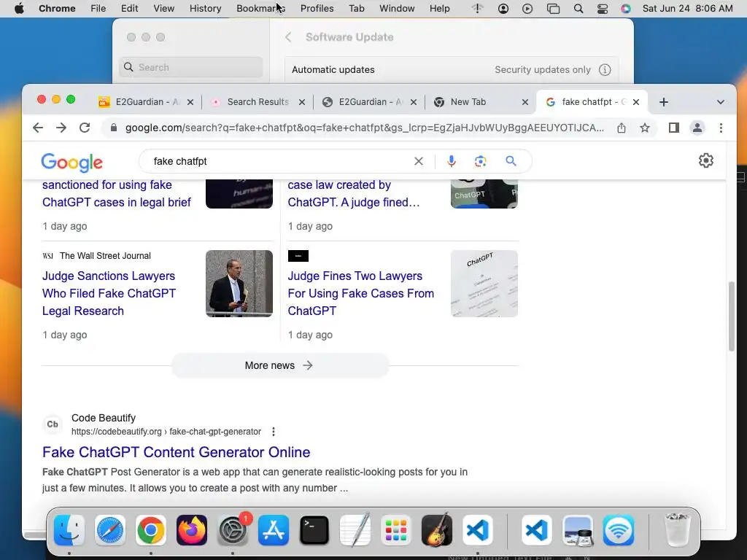Search by image with Google Lens

tap(481, 161)
